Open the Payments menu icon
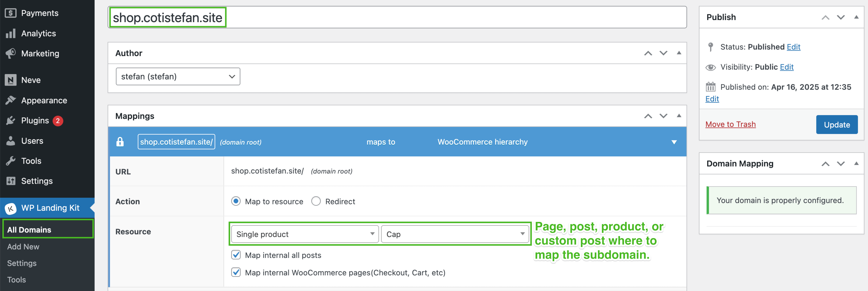868x291 pixels. (10, 13)
